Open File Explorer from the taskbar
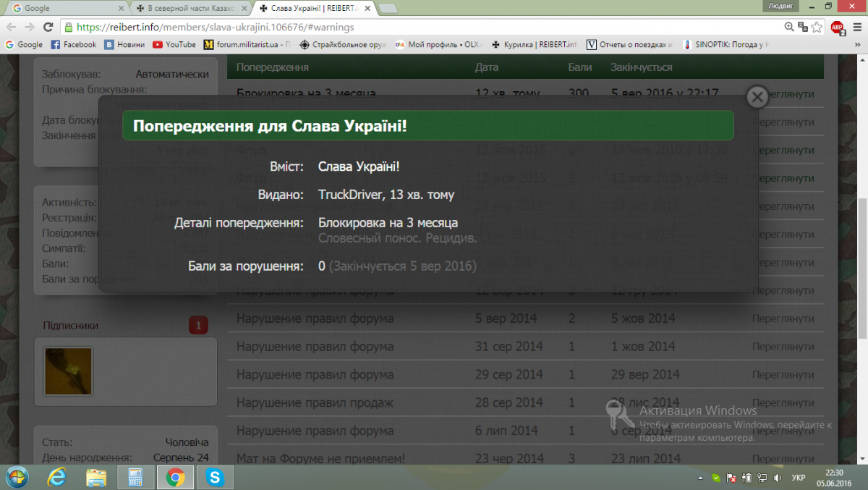Screen dimensions: 868x490 [96, 477]
